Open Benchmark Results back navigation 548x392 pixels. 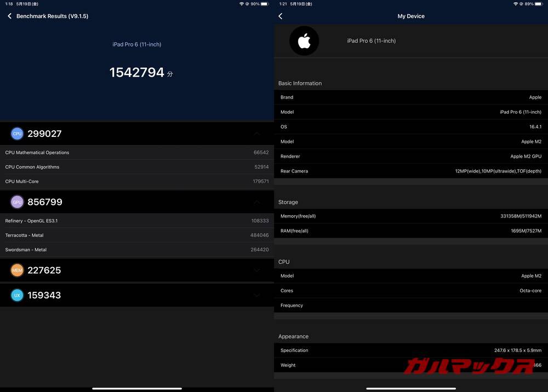pos(9,16)
